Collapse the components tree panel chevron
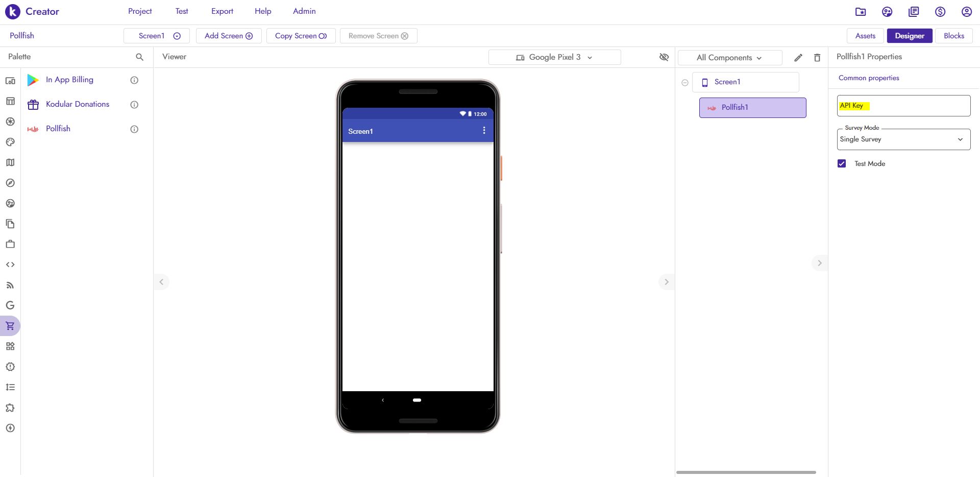The width and height of the screenshot is (980, 477). pyautogui.click(x=666, y=282)
